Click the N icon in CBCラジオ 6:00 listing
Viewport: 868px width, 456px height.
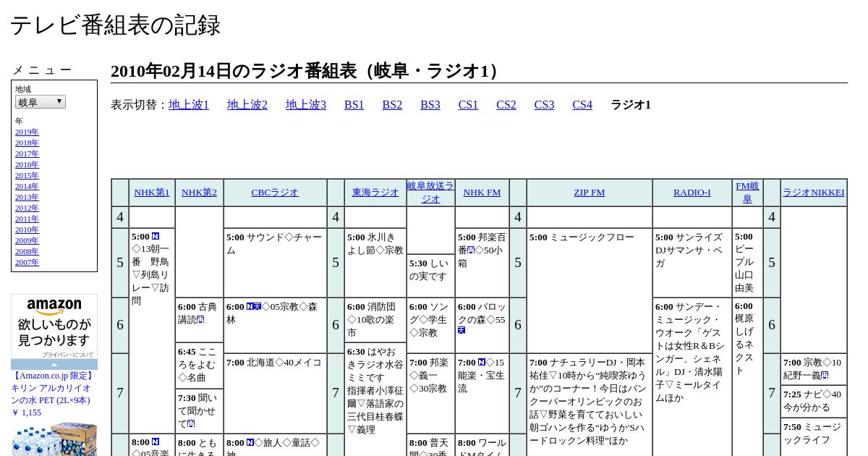point(250,306)
